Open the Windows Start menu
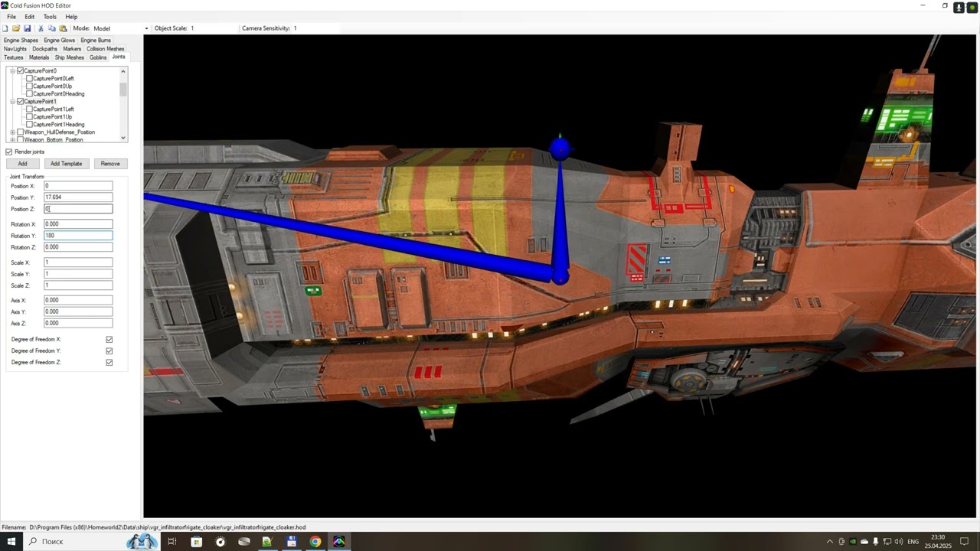The width and height of the screenshot is (980, 551). point(11,542)
